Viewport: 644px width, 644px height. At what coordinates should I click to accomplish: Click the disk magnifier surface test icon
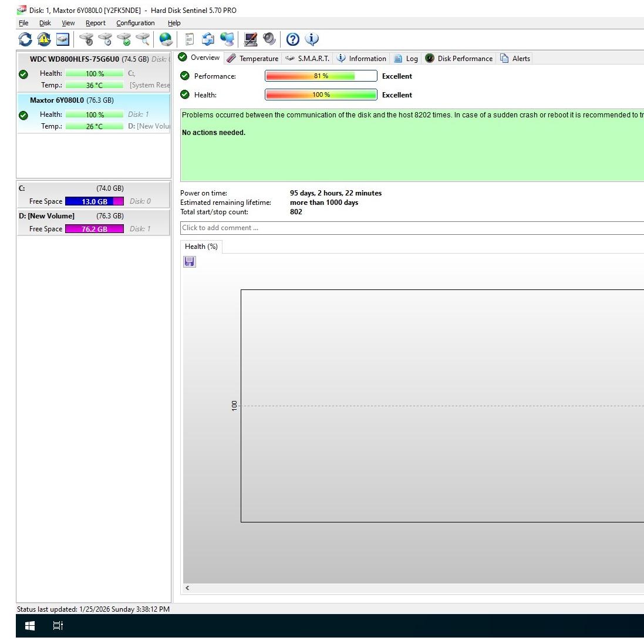(143, 39)
